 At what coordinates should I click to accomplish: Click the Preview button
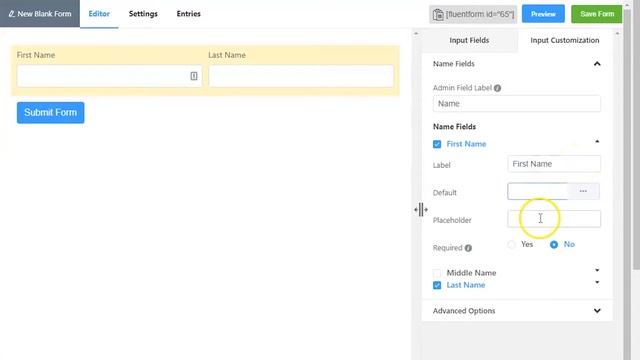pos(543,14)
